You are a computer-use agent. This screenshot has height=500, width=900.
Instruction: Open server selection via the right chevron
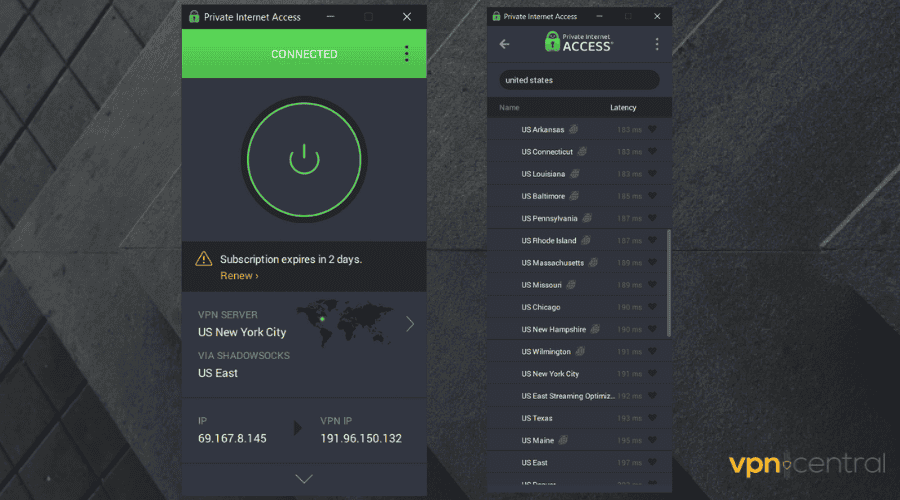pos(410,324)
